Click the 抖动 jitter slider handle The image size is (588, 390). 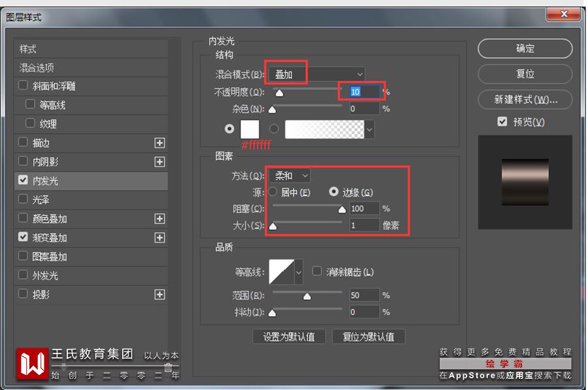click(x=272, y=313)
